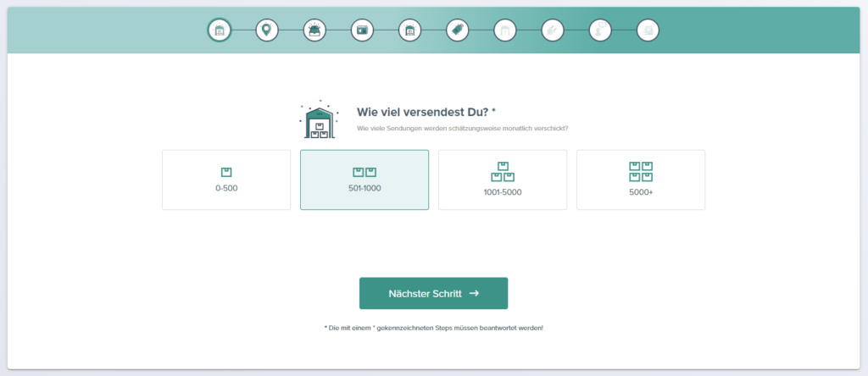Choose the 0-500 shipments option

pyautogui.click(x=226, y=180)
